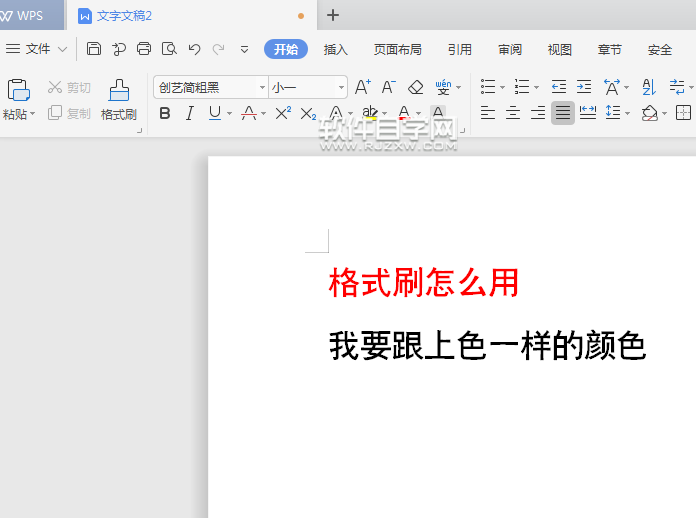Click the black line 我要跟上色一样的颜色
This screenshot has width=696, height=518.
coord(487,346)
